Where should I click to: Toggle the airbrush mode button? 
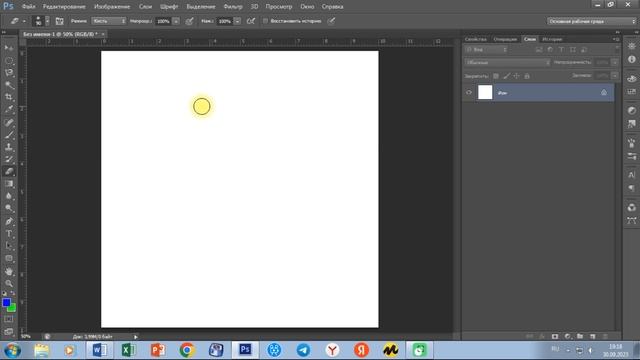pyautogui.click(x=251, y=21)
